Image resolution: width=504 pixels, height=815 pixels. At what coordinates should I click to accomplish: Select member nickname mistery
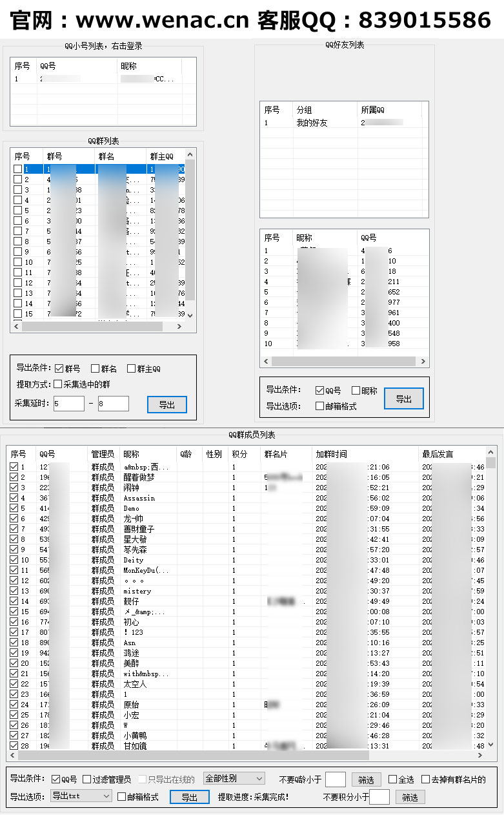coord(137,591)
